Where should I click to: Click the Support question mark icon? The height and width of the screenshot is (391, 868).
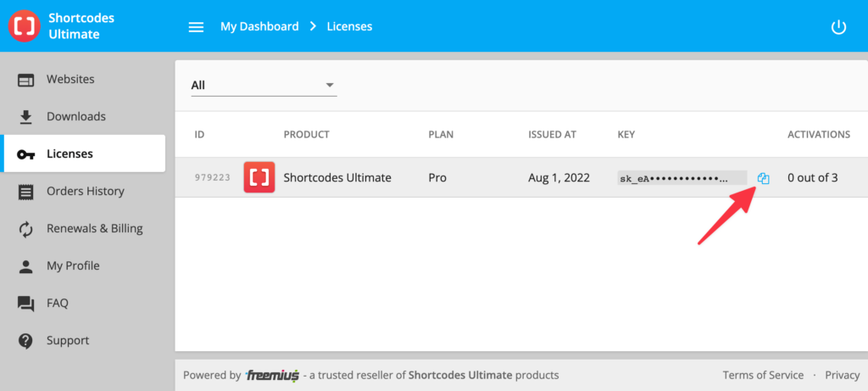26,341
